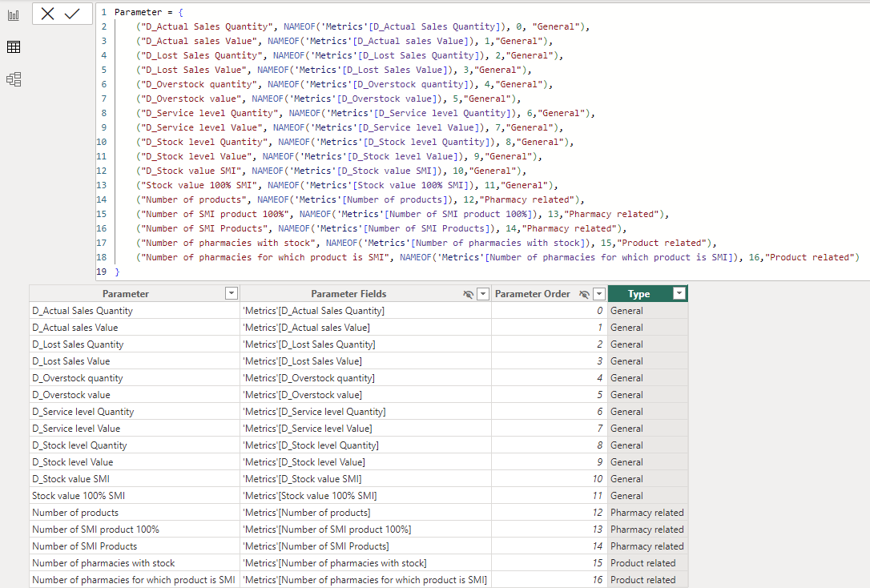Click cell 'D_Actual Sales Quantity' in Parameter column
The image size is (870, 588).
pos(135,311)
